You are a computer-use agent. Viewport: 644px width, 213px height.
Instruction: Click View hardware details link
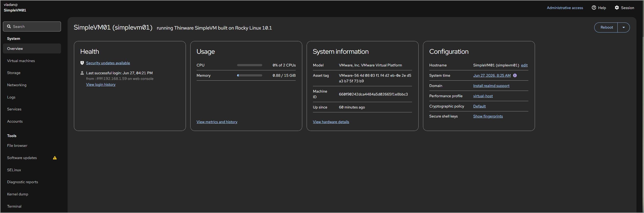point(331,122)
